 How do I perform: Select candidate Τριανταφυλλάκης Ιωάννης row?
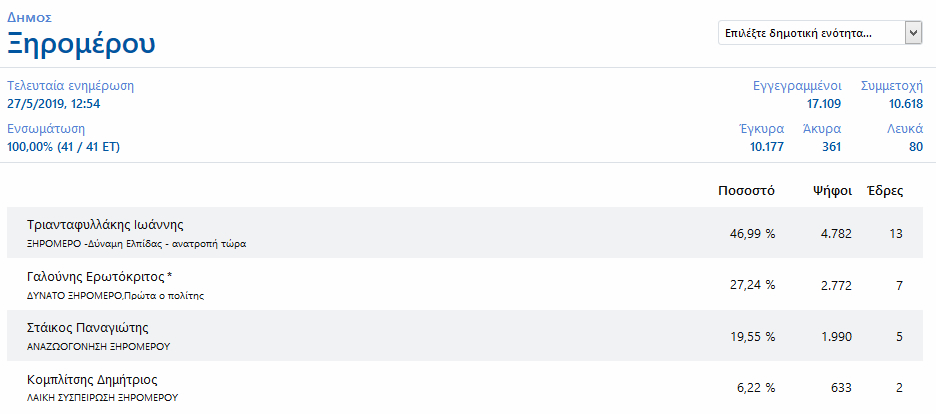point(465,233)
